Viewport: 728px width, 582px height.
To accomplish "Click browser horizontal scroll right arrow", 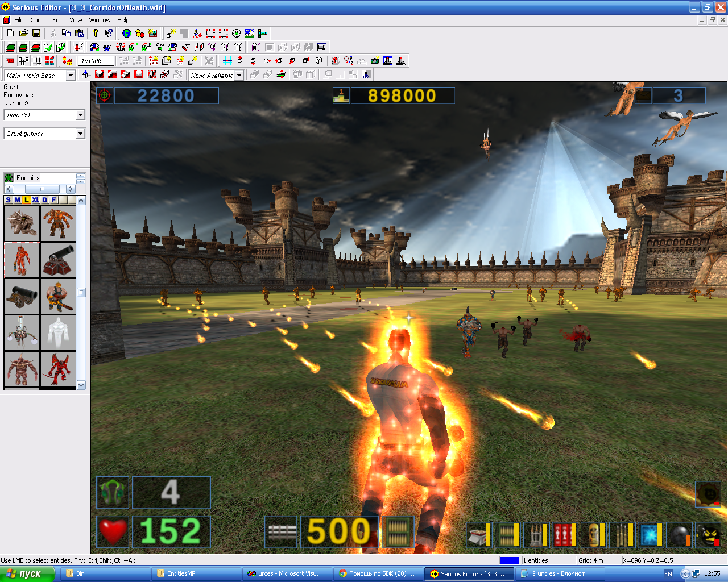I will (x=71, y=189).
